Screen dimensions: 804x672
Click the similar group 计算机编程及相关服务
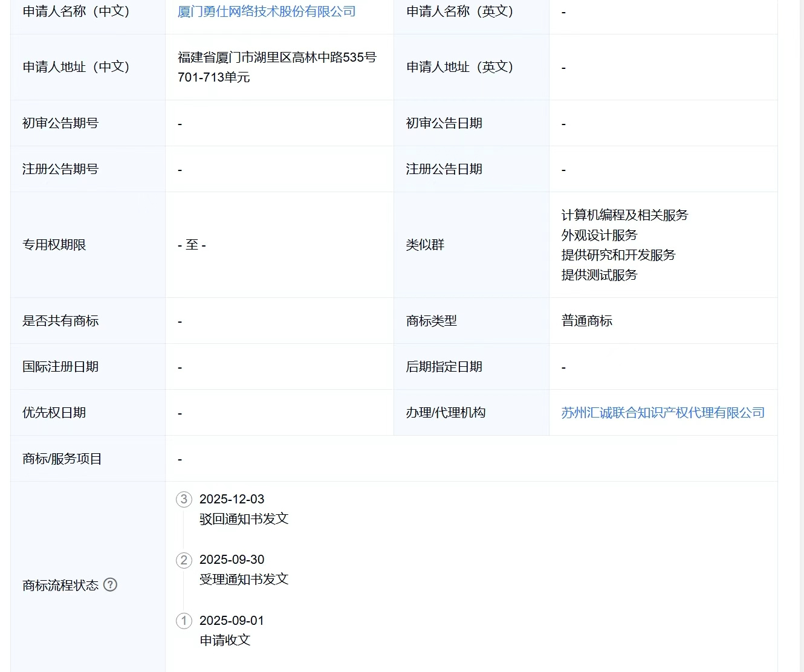pyautogui.click(x=625, y=215)
